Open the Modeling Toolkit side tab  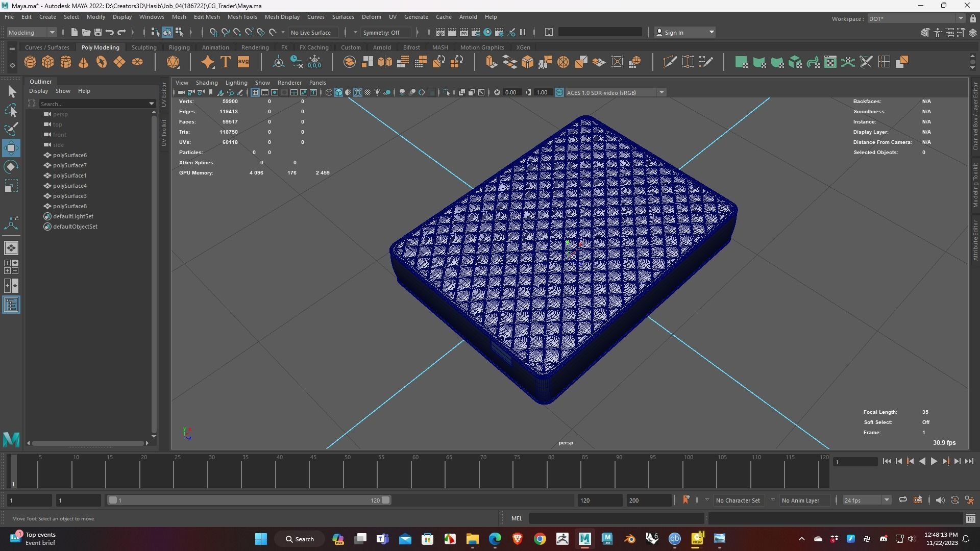click(975, 185)
